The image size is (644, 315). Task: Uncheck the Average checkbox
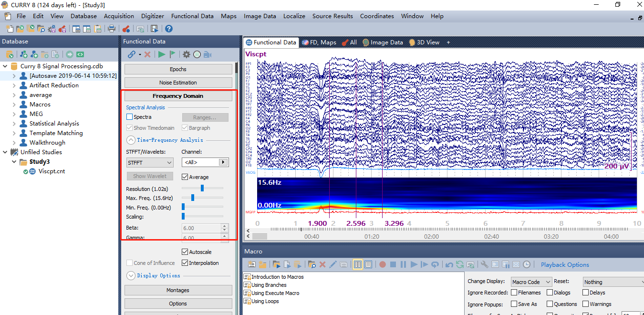[x=185, y=177]
